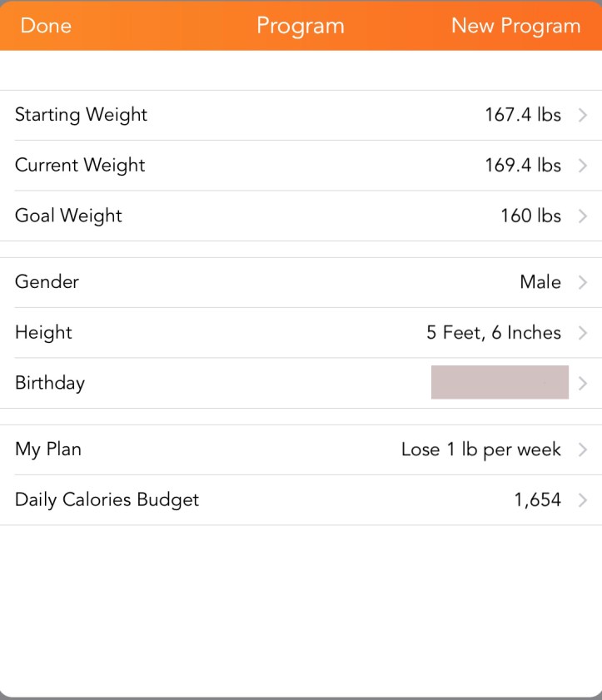602x700 pixels.
Task: Tap the hidden Birthday date field
Action: pyautogui.click(x=500, y=382)
